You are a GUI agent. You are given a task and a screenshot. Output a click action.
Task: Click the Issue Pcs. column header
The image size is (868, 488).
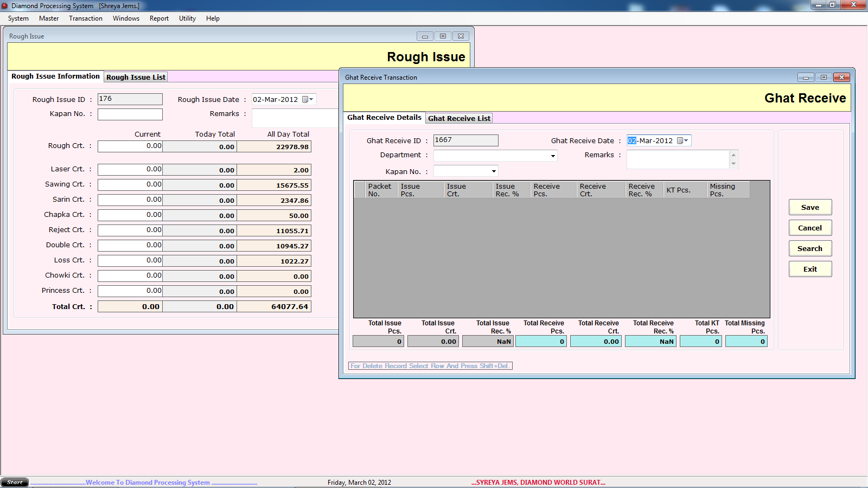(420, 190)
